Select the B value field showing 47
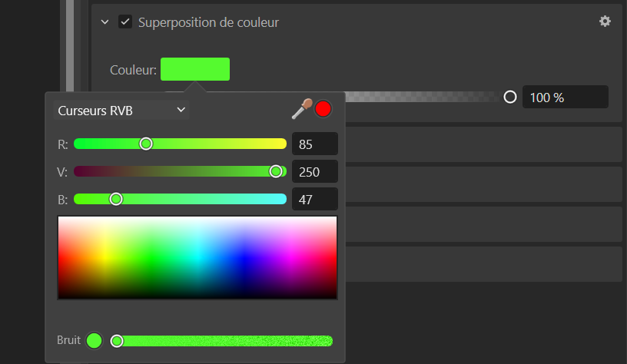Viewport: 627px width, 364px height. click(315, 199)
